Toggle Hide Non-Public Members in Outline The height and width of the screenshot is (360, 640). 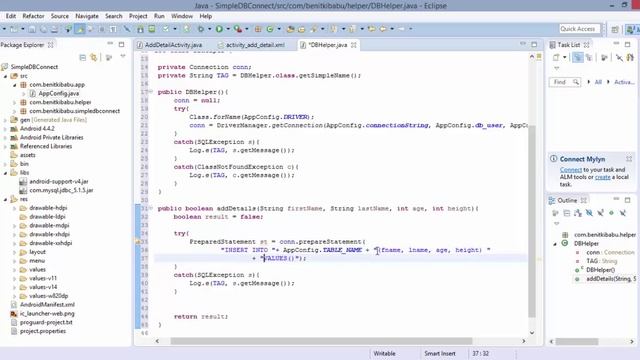[611, 213]
